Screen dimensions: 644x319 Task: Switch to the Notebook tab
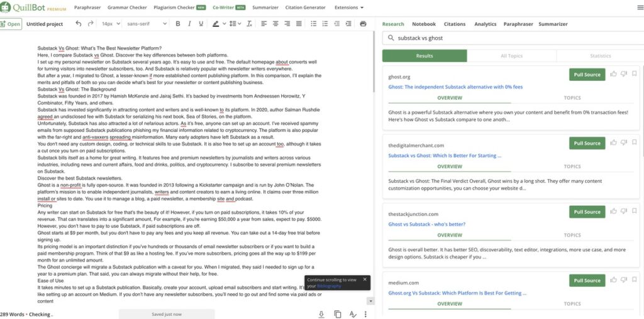tap(423, 24)
